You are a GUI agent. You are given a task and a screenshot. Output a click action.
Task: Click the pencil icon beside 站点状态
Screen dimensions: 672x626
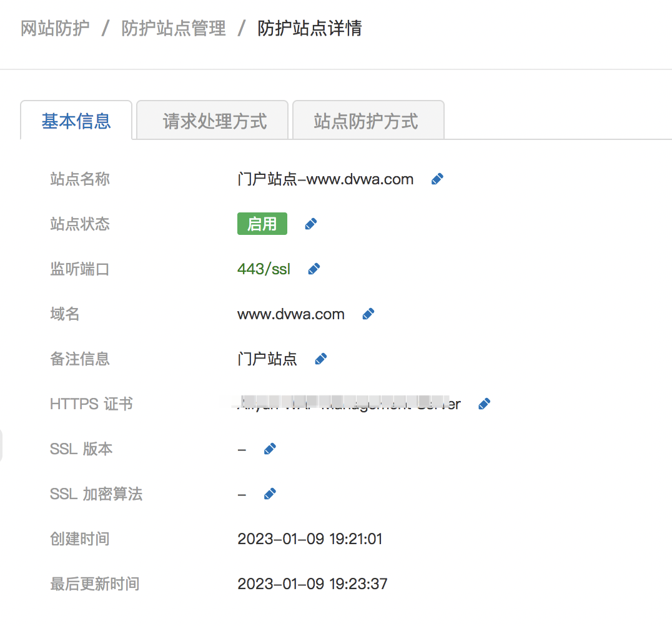pyautogui.click(x=310, y=224)
